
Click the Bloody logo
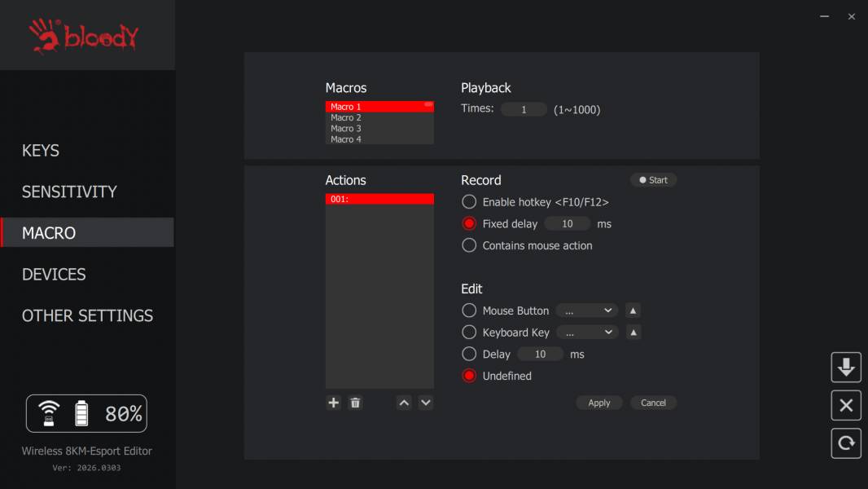84,36
